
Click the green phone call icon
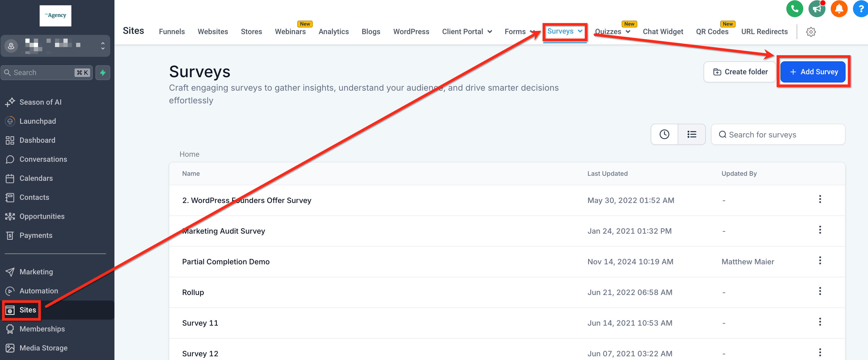click(x=794, y=9)
